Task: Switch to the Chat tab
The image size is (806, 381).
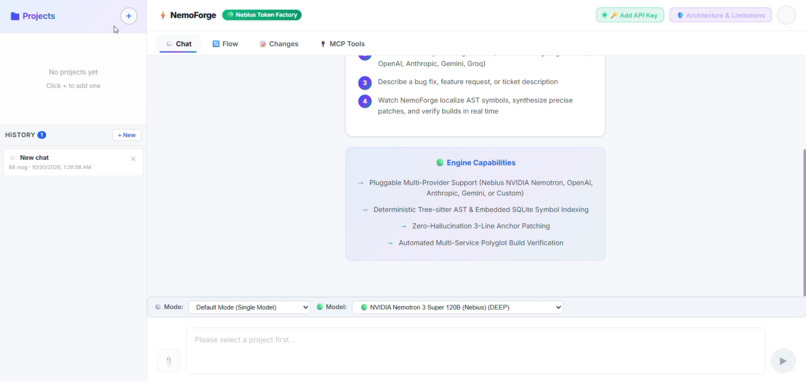Action: pos(178,44)
